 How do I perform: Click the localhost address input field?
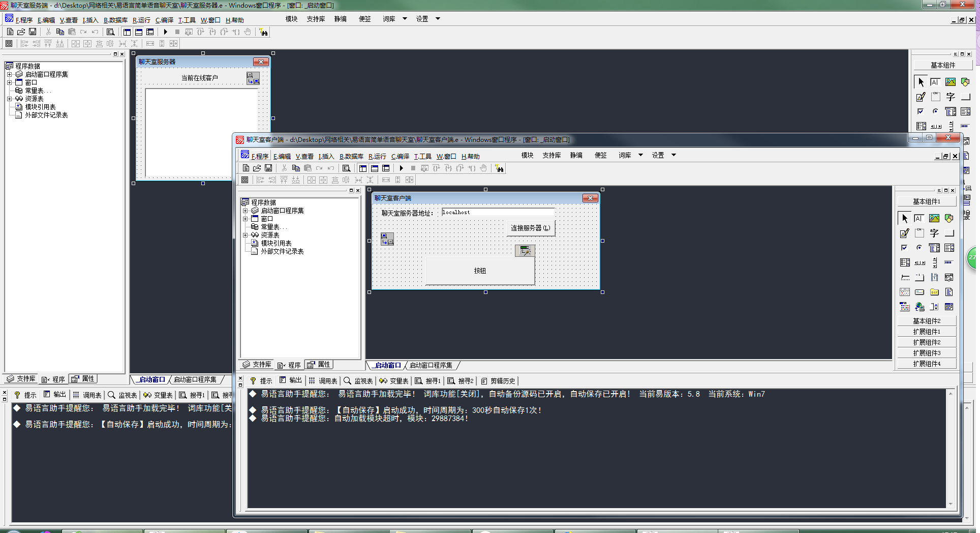pos(498,212)
